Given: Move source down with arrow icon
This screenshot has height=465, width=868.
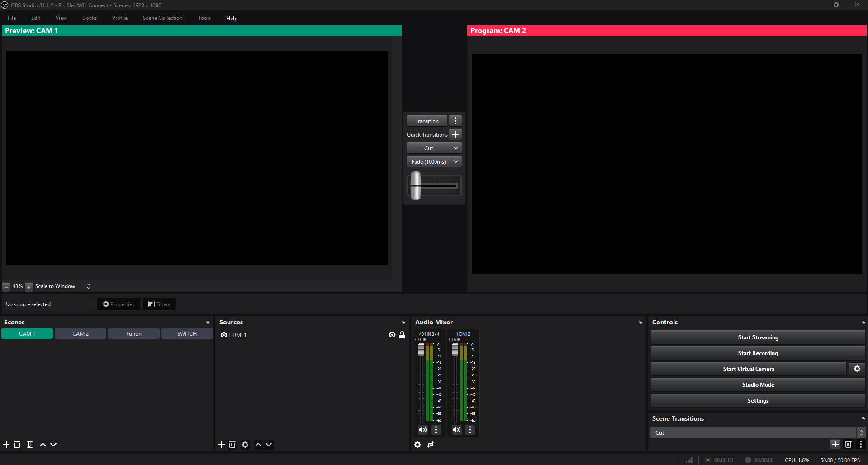Looking at the screenshot, I should pos(269,445).
